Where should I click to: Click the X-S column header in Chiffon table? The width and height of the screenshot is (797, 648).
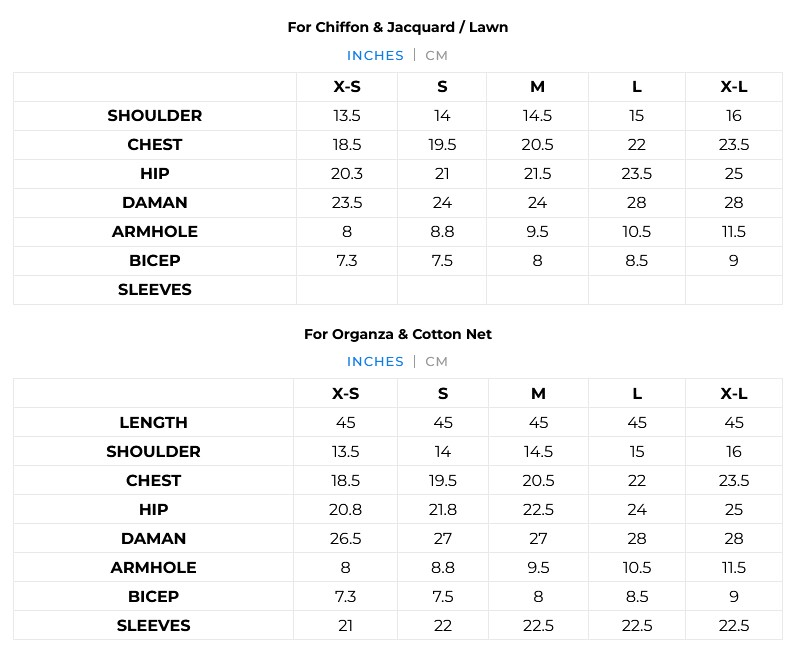click(347, 87)
